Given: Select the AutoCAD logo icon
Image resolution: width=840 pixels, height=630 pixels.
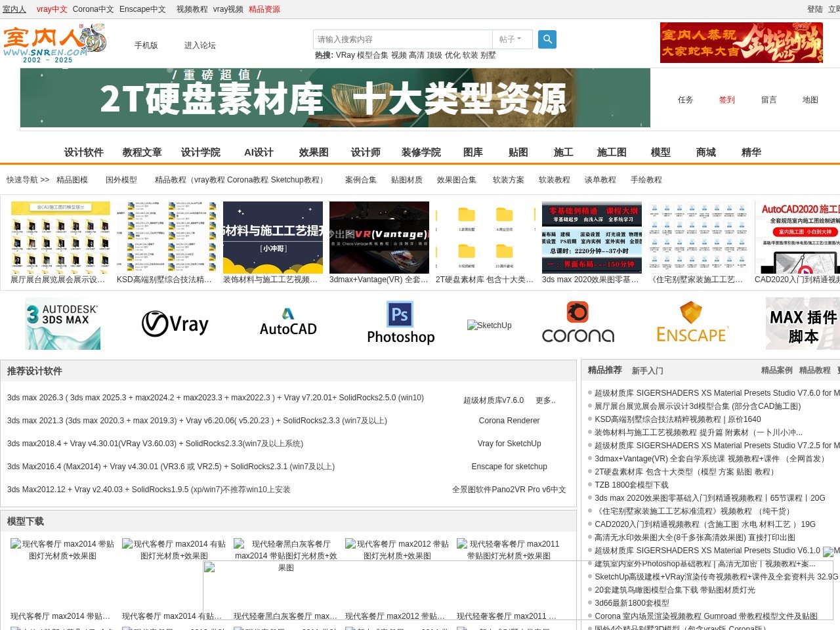Looking at the screenshot, I should coord(288,322).
